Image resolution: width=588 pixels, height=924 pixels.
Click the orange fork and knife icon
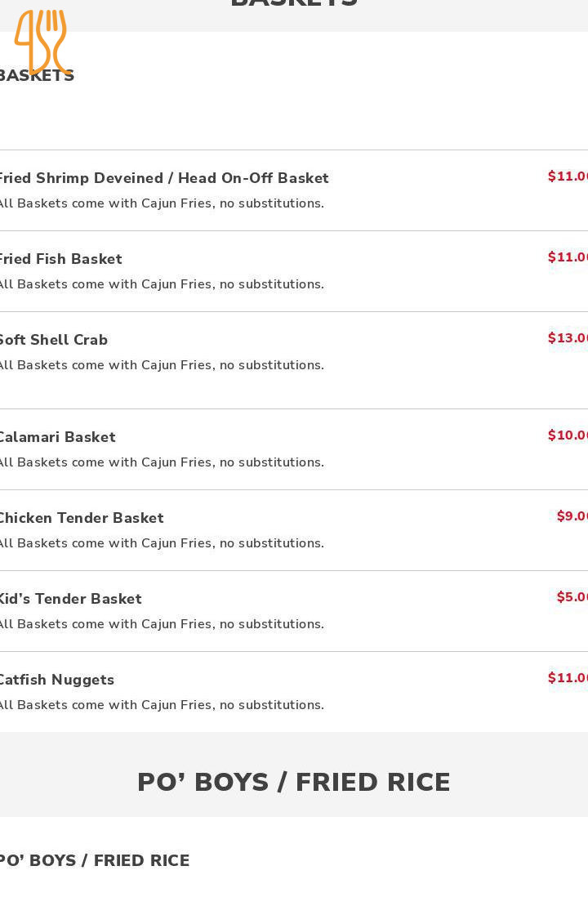click(x=41, y=41)
